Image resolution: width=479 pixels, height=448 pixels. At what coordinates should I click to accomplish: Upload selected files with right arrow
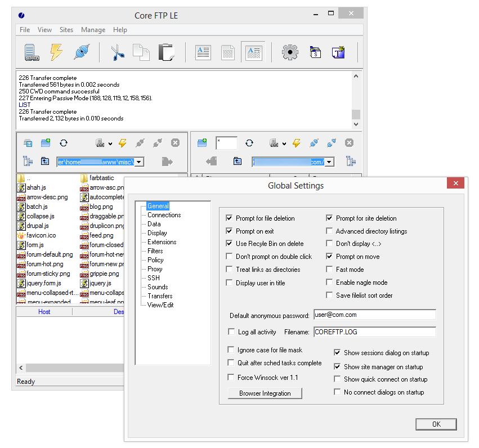(x=167, y=161)
